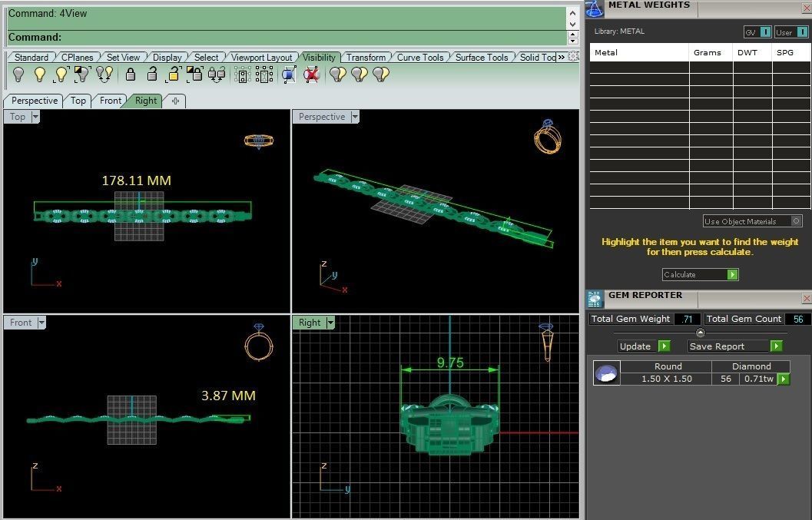
Task: Click the Front viewport title label
Action: (x=21, y=323)
